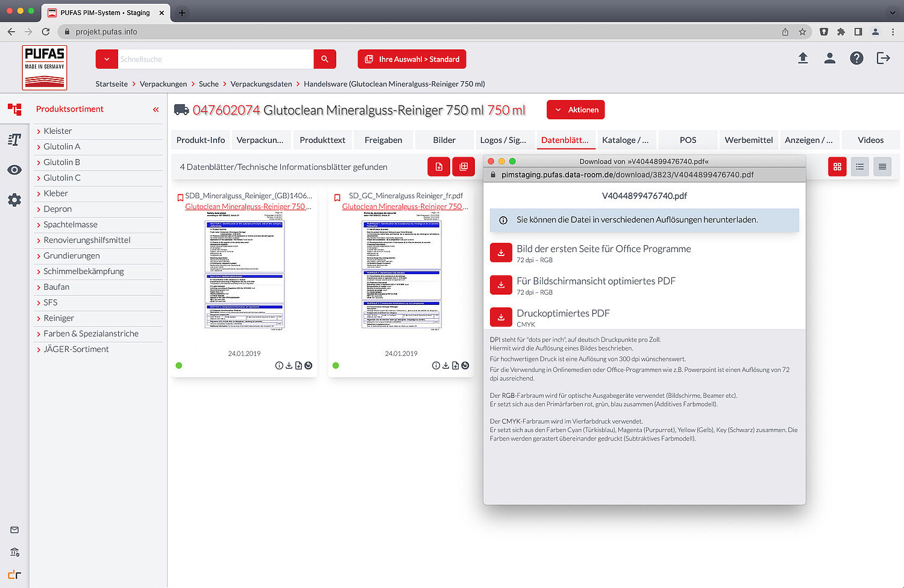
Task: Select the POS tab
Action: [688, 140]
